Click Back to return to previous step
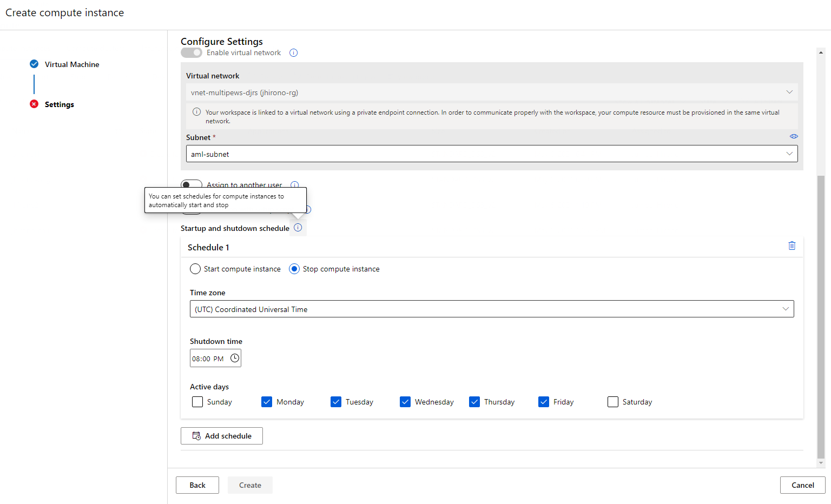Screen dimensions: 831x504 click(x=197, y=485)
